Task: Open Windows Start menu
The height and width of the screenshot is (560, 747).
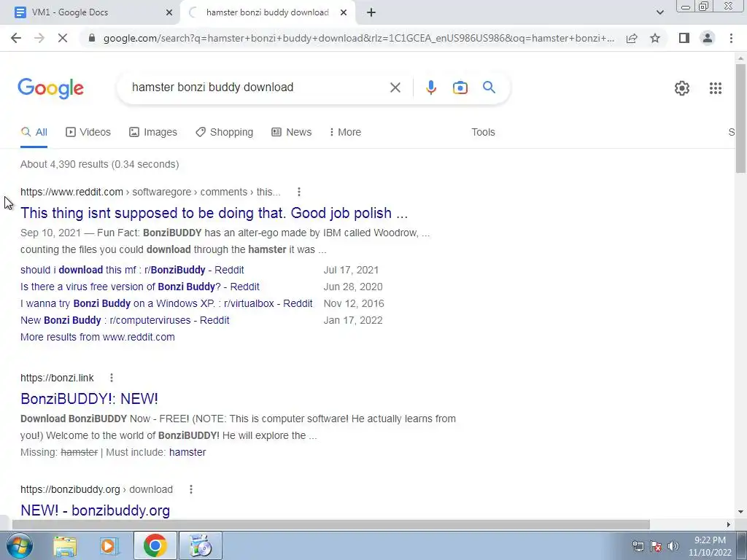Action: click(x=18, y=545)
